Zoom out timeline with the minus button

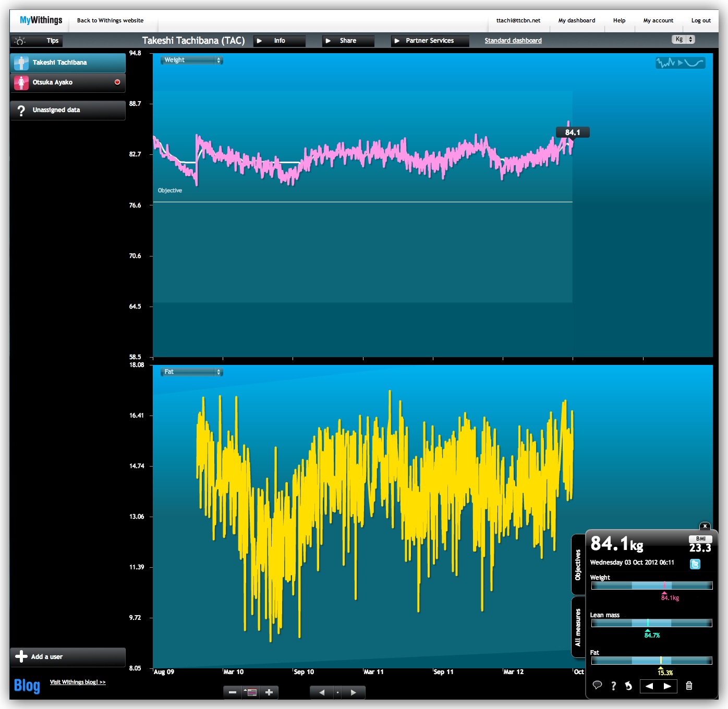click(x=233, y=692)
